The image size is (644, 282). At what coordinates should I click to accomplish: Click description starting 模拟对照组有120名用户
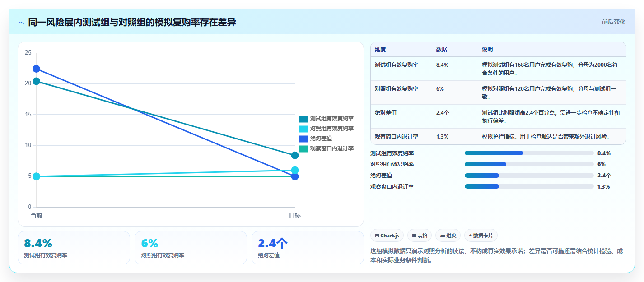(549, 92)
